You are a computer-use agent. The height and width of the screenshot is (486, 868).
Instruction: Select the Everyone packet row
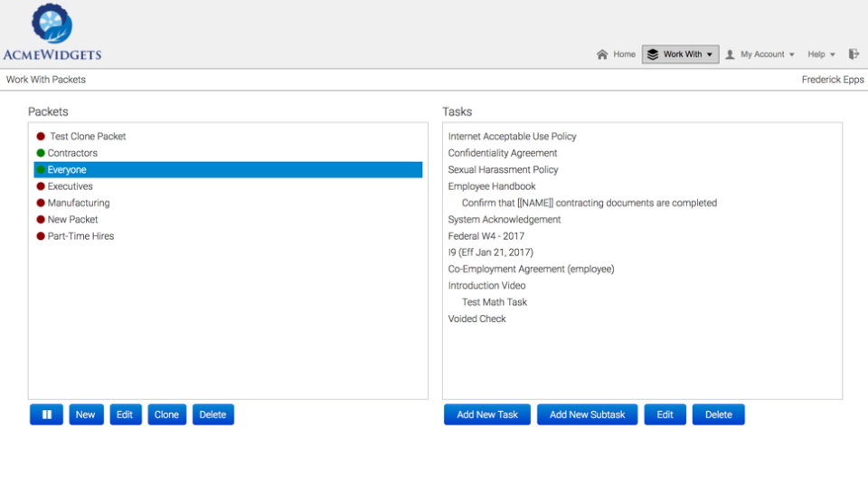(x=228, y=169)
